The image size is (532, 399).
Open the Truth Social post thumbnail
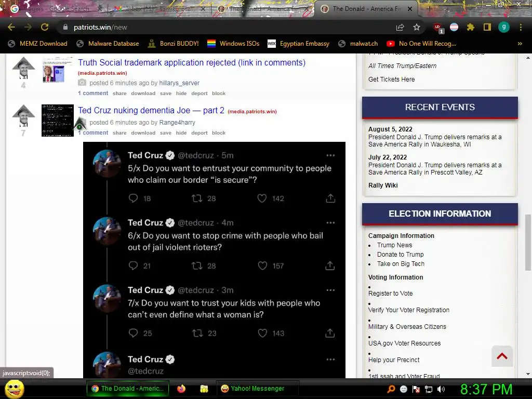coord(58,70)
